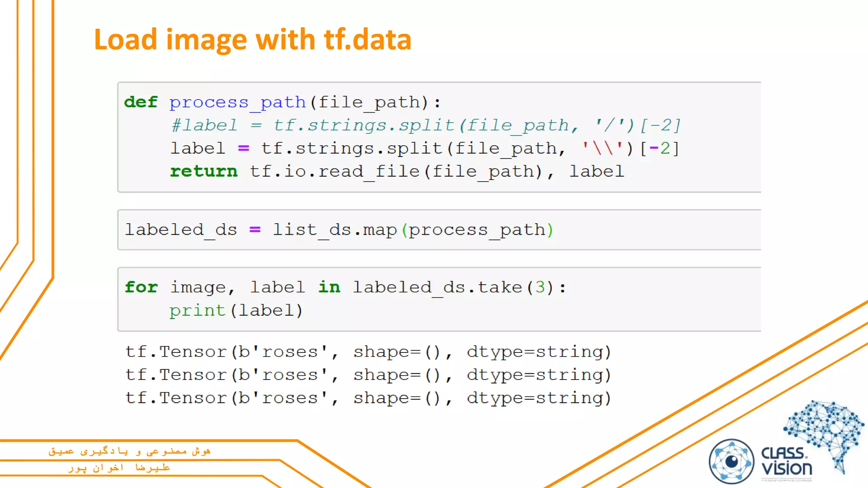Click the last tf.Tensor output line
Image resolution: width=868 pixels, height=488 pixels.
tap(368, 398)
